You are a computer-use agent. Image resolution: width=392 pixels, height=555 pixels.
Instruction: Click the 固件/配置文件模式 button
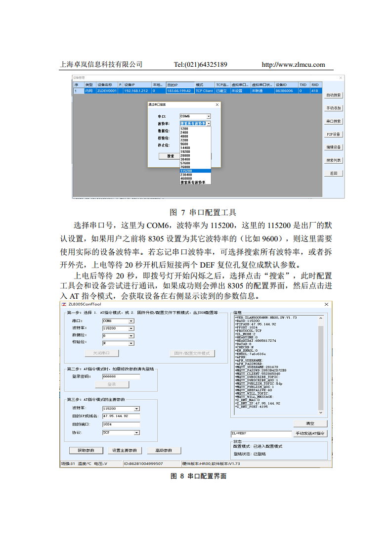[192, 353]
